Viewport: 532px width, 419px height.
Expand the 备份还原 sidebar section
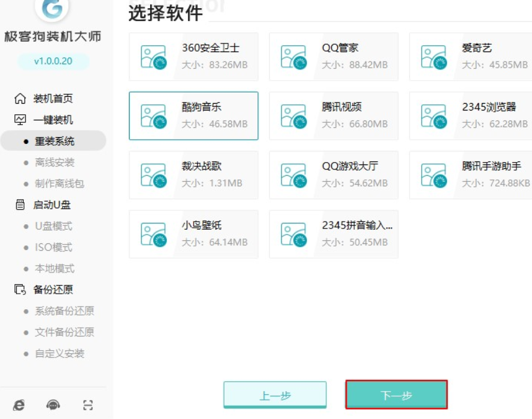(52, 290)
